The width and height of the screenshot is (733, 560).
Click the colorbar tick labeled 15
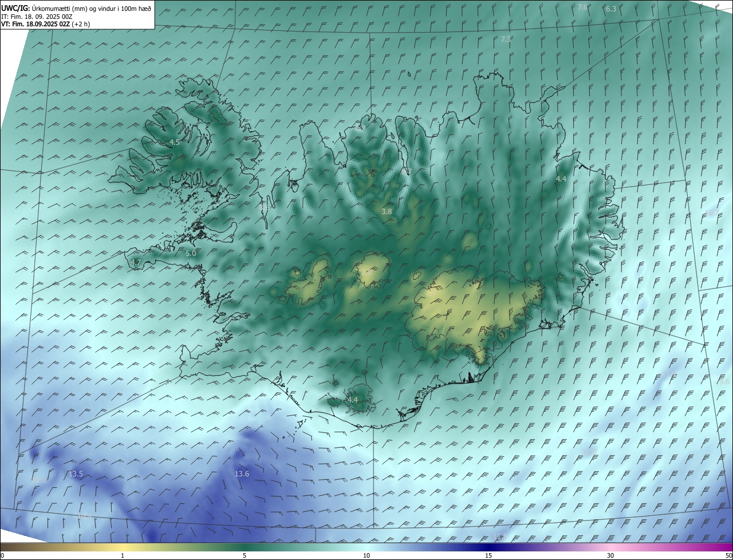(488, 556)
